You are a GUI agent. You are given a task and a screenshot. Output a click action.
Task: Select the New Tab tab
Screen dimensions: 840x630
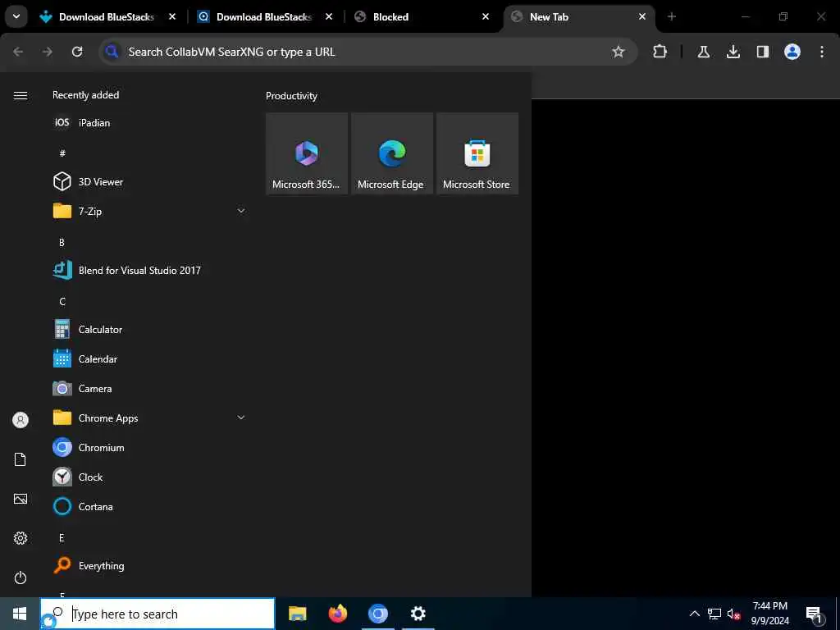tap(578, 17)
